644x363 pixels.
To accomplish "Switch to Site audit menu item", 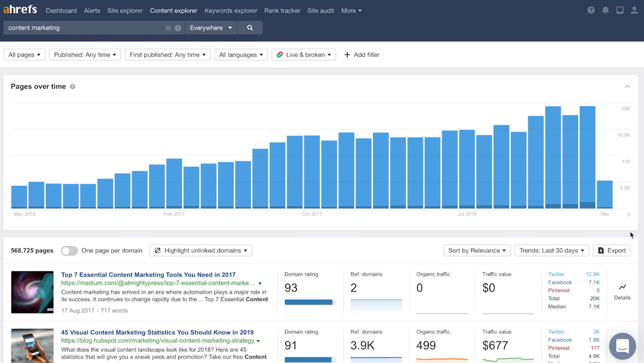I will click(320, 11).
